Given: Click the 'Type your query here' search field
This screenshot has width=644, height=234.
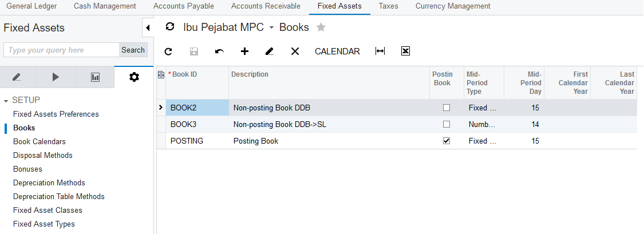Looking at the screenshot, I should (61, 50).
